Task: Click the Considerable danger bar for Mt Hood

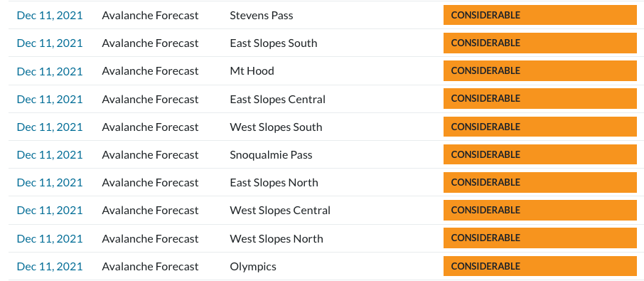Action: pyautogui.click(x=540, y=71)
